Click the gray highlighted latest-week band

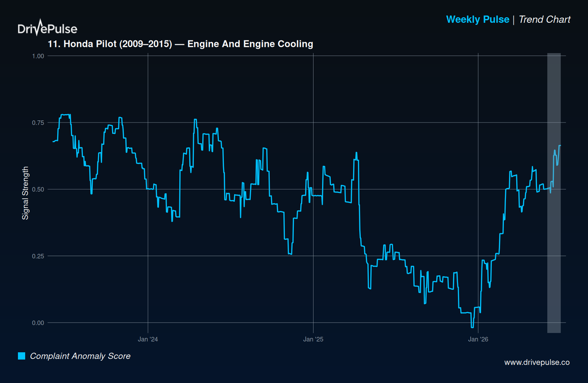click(x=554, y=193)
